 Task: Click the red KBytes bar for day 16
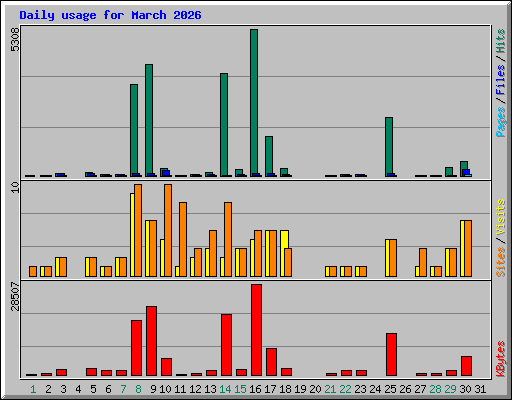pos(257,330)
